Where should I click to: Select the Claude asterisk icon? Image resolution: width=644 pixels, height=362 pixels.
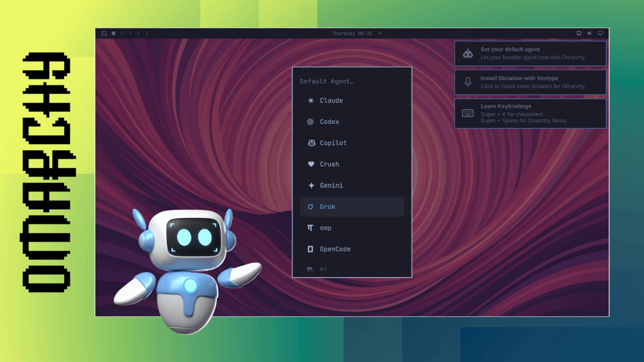click(310, 100)
